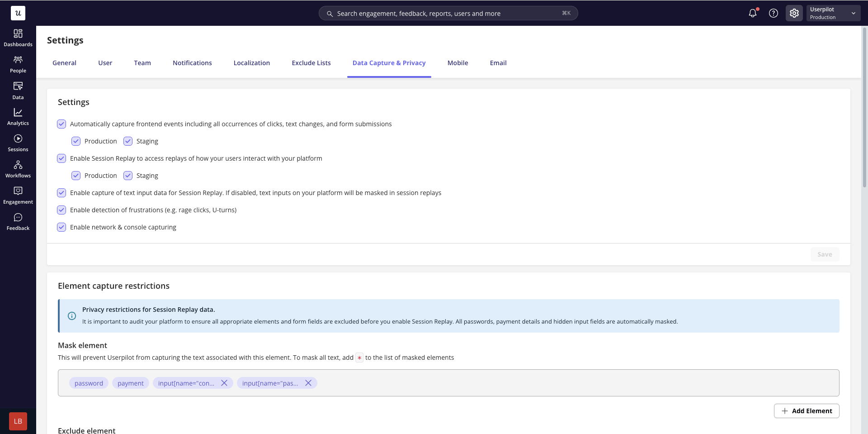Toggle network & console capturing checkbox
The width and height of the screenshot is (868, 434).
coord(61,227)
